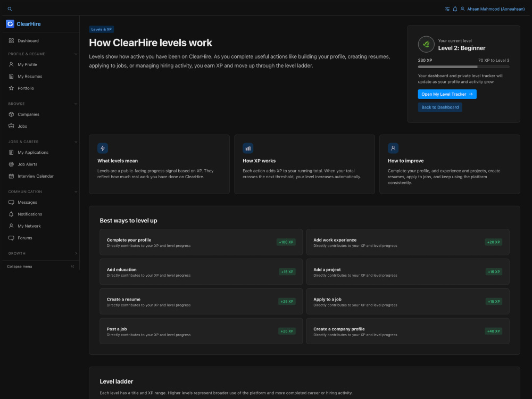Click the Notifications bell icon in sidebar
The width and height of the screenshot is (532, 399).
tap(11, 214)
